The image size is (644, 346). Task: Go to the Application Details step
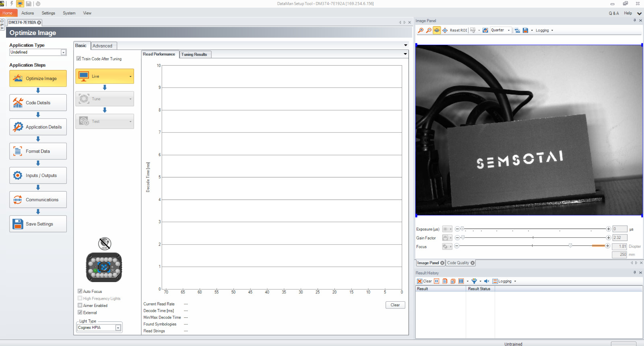pos(38,127)
